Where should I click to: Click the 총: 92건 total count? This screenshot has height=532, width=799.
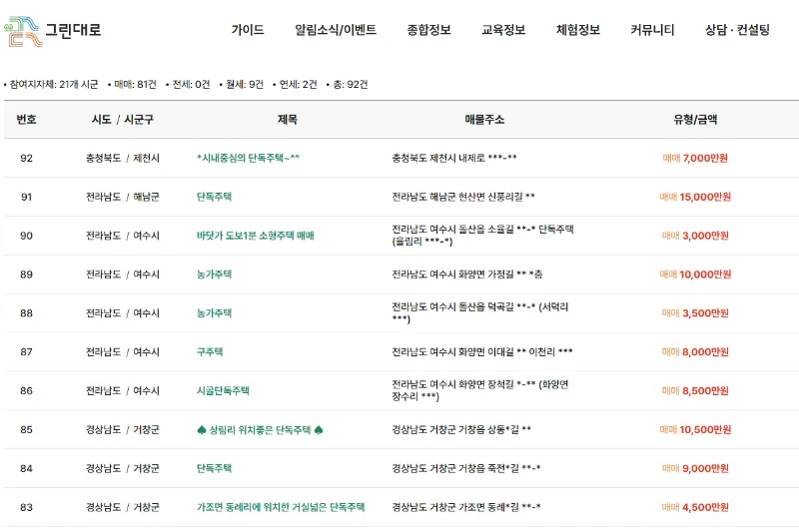point(351,84)
